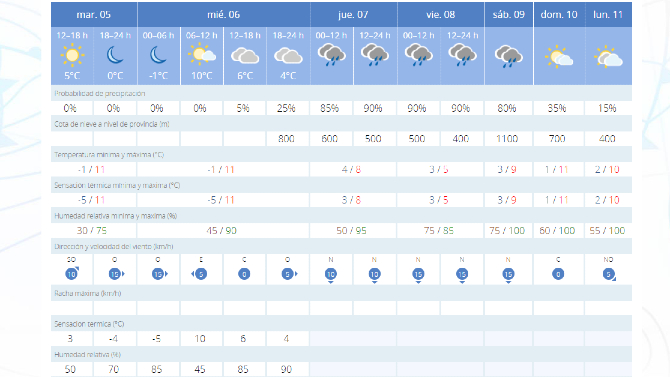The width and height of the screenshot is (670, 377).
Task: Select the jue. 07 day header
Action: tap(353, 15)
